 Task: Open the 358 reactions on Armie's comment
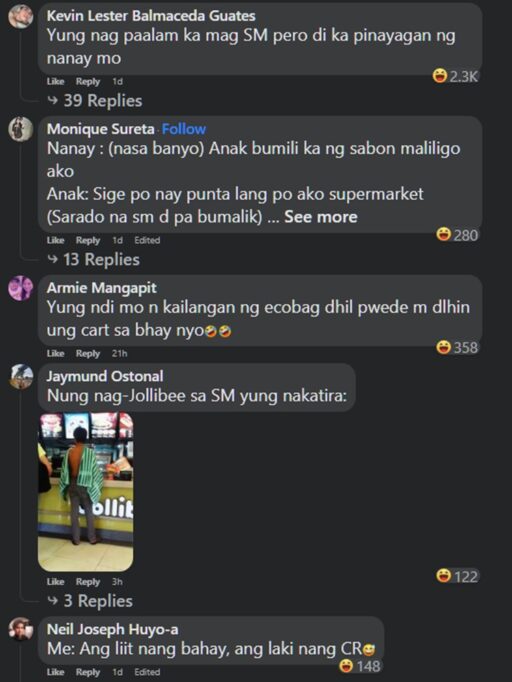pos(457,347)
